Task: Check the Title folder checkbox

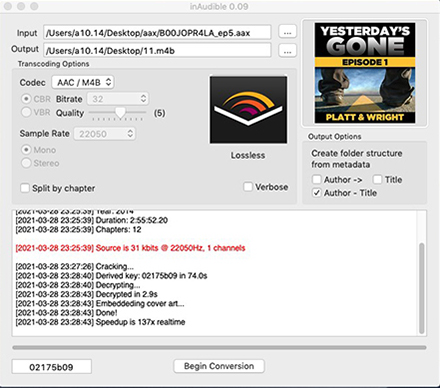Action: click(x=377, y=179)
